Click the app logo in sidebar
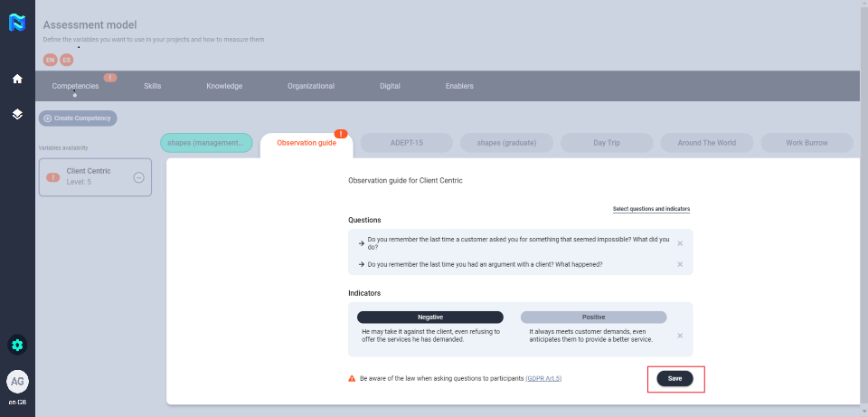 pos(17,24)
